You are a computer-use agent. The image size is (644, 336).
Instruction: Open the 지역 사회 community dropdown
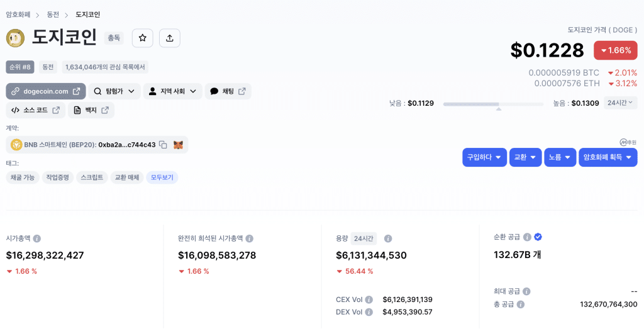click(172, 91)
